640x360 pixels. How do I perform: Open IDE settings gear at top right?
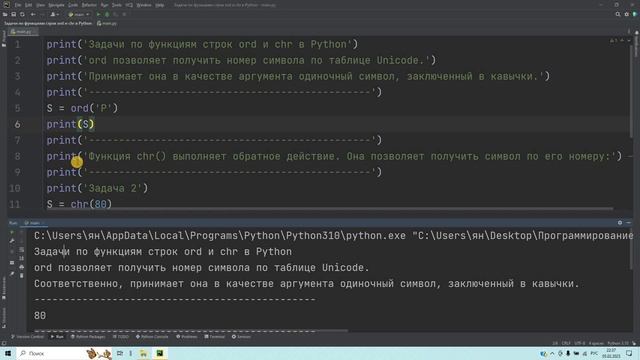coord(627,14)
